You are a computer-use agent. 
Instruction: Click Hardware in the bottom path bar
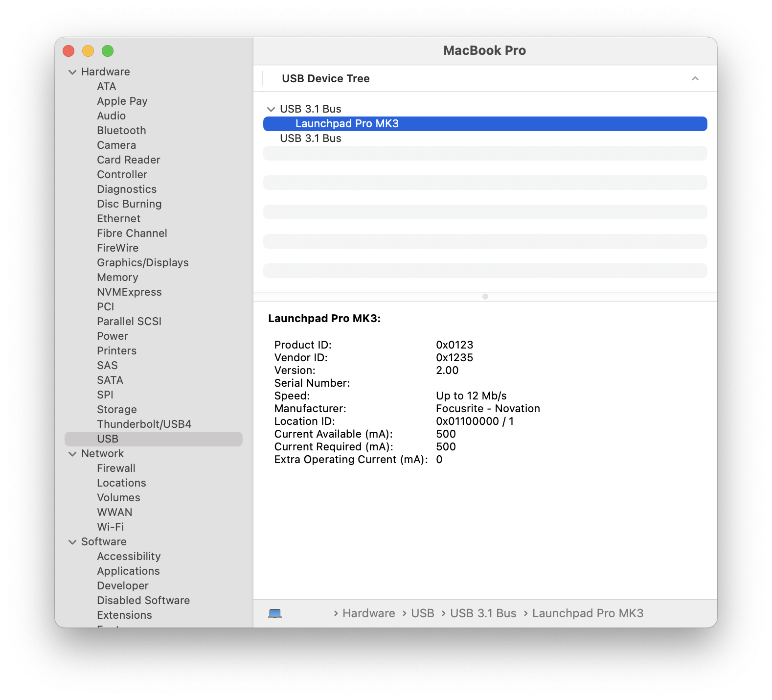click(x=369, y=613)
